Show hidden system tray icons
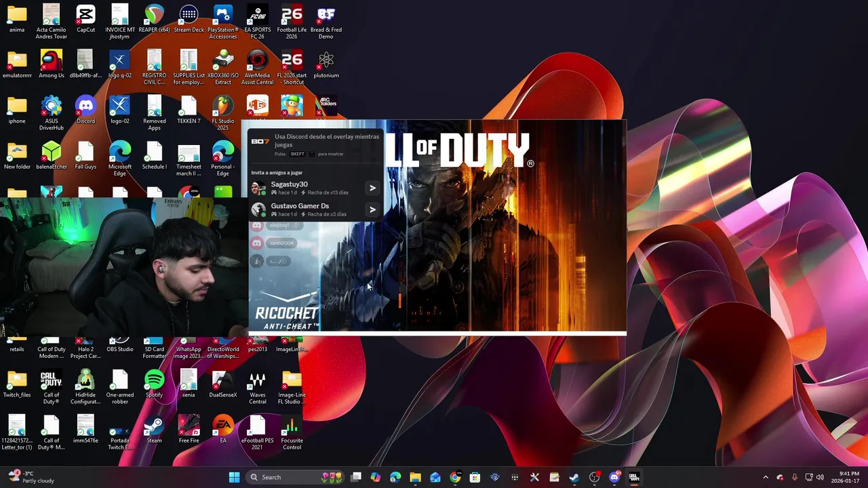Screen dimensions: 868x488 [x=766, y=477]
